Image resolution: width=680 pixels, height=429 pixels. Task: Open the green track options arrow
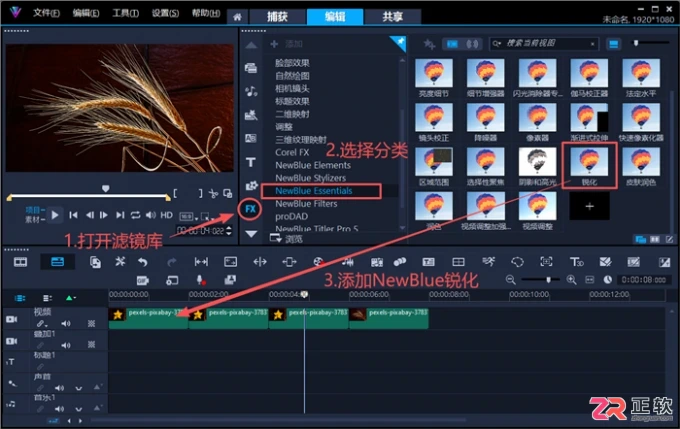coord(71,298)
